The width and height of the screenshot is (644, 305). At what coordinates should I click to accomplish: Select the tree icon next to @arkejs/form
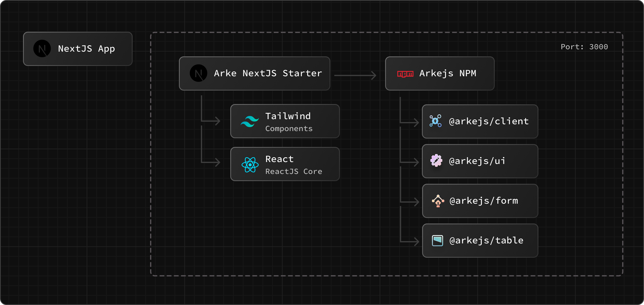[438, 201]
